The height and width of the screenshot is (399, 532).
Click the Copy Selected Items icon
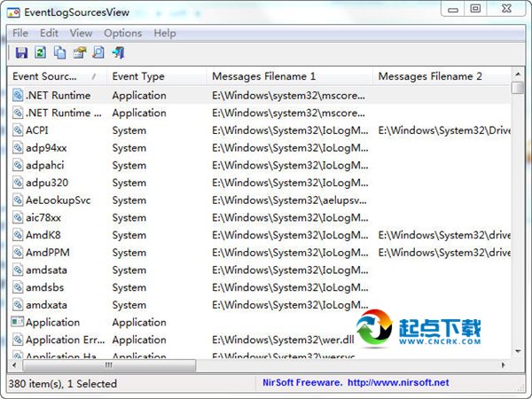(x=60, y=52)
